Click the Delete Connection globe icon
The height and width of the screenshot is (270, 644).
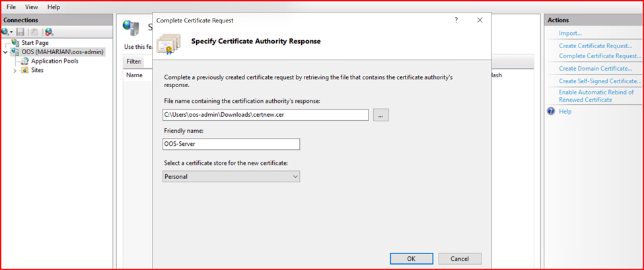49,32
